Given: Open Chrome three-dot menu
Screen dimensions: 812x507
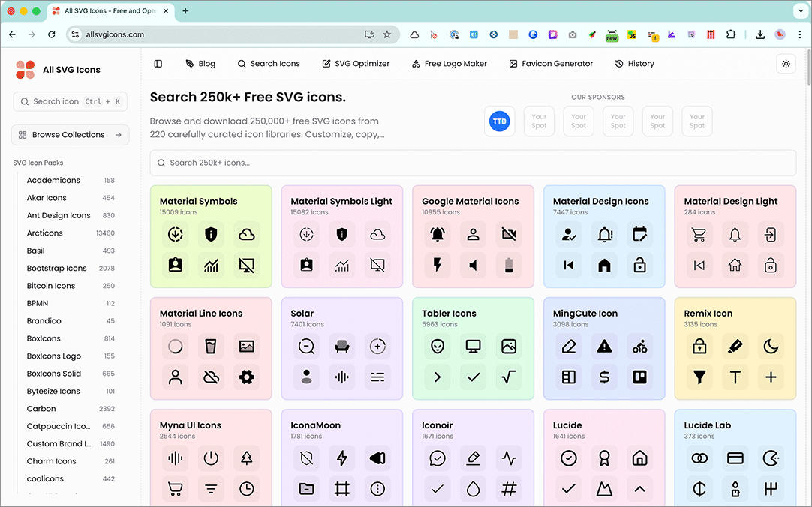Looking at the screenshot, I should point(800,34).
